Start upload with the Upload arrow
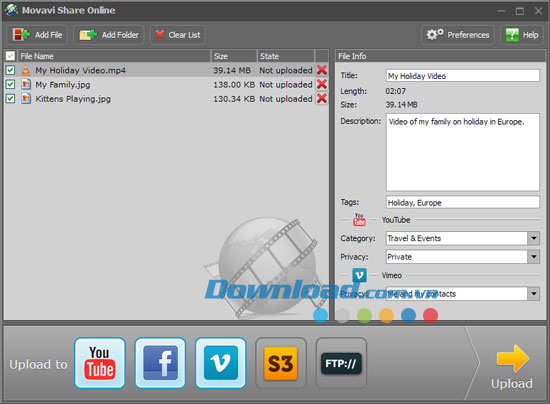This screenshot has width=550, height=404. click(x=512, y=366)
